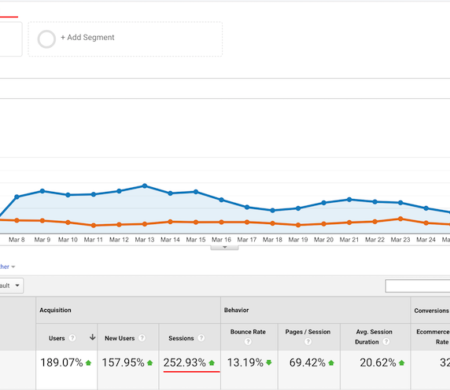The image size is (450, 390).
Task: Click the Ecommerce Rate column header
Action: 433,337
